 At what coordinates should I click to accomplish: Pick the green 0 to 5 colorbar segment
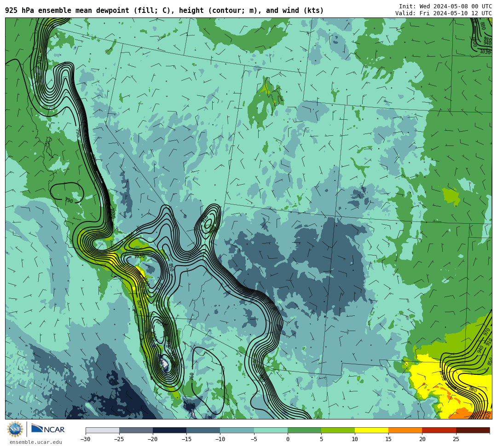[x=304, y=430]
